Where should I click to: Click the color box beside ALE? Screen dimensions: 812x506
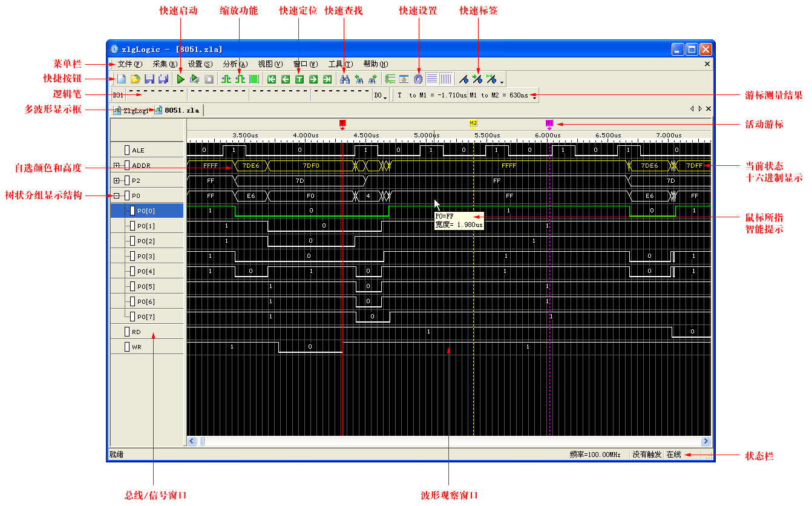tap(127, 150)
